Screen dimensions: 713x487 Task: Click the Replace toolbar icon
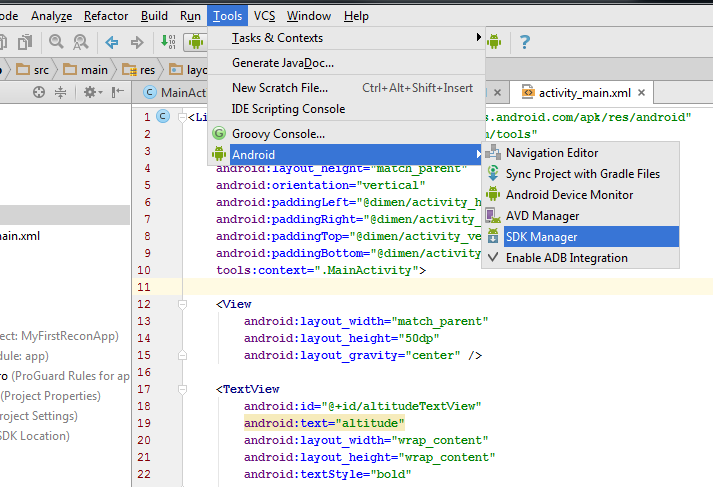pyautogui.click(x=80, y=42)
